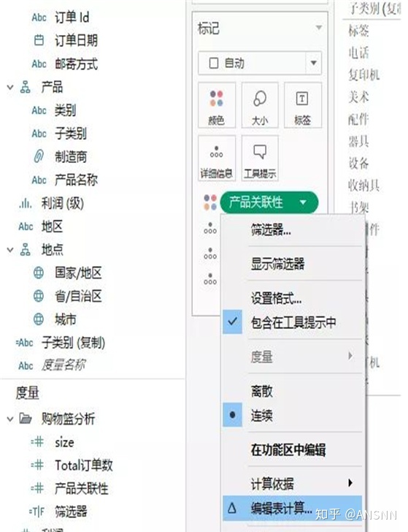Click 配件 in subcategory list
Screen dimensions: 408x532
358,119
